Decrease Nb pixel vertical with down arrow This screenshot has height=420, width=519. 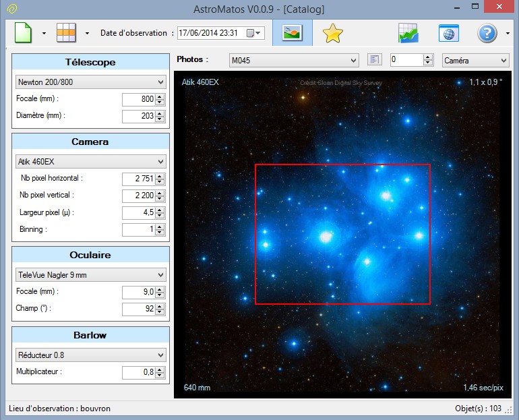tap(160, 199)
